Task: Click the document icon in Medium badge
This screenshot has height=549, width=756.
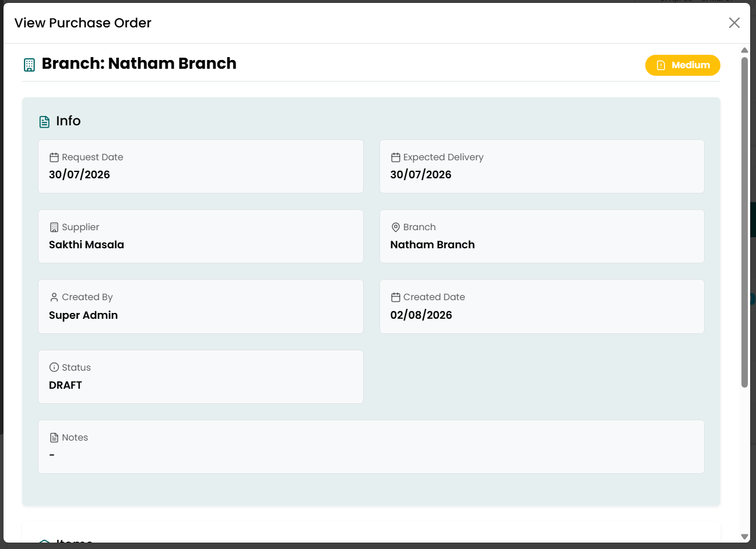Action: [661, 65]
